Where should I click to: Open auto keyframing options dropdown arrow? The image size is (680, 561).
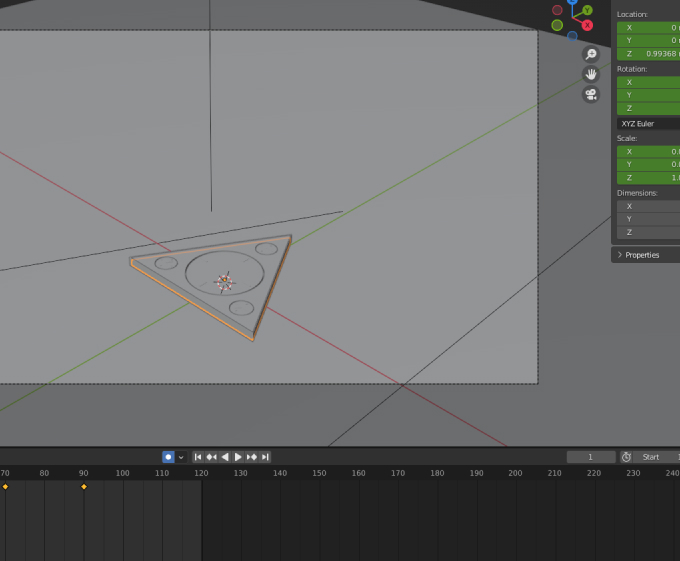(x=181, y=457)
